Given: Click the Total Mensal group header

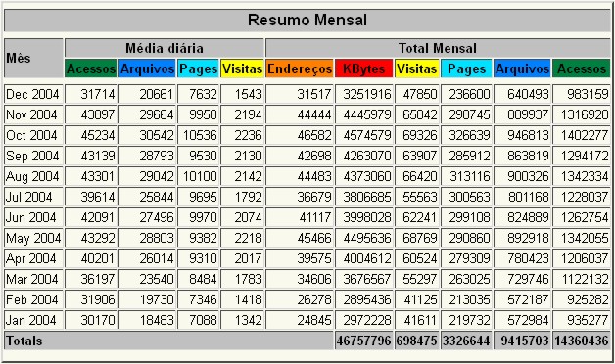Looking at the screenshot, I should point(438,48).
